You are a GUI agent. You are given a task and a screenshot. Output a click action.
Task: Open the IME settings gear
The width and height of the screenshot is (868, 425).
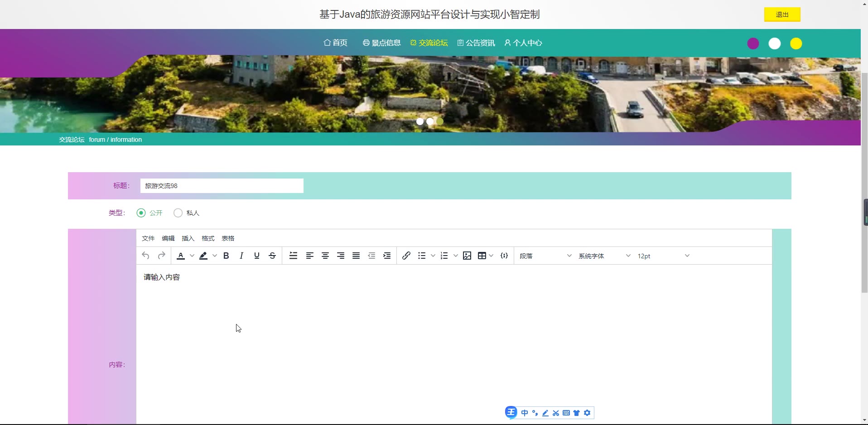pos(587,413)
